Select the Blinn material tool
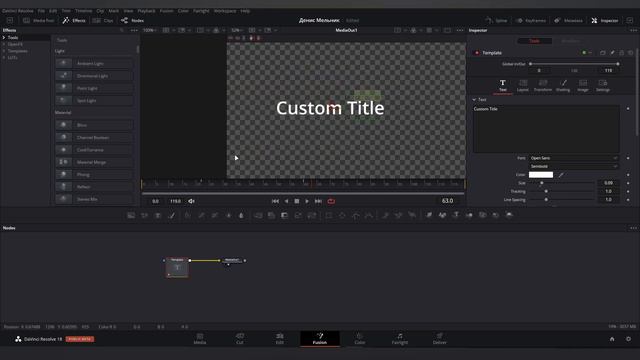This screenshot has width=640, height=360. [x=94, y=125]
